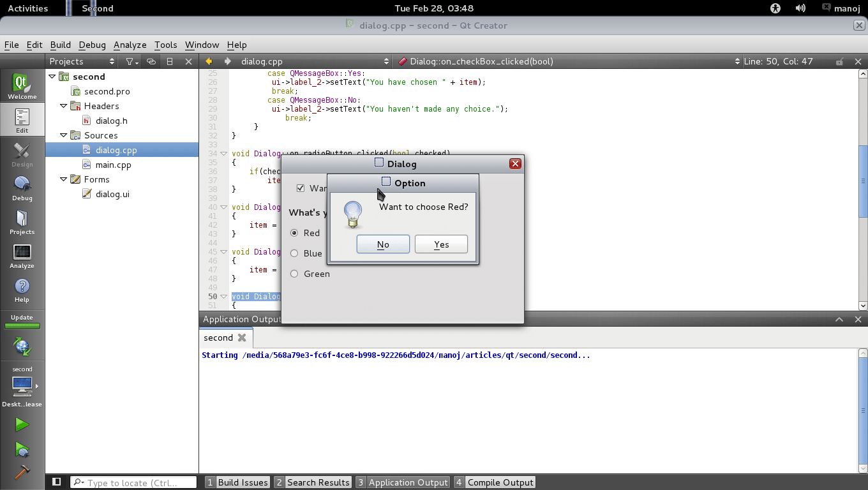Open the Welcome mode in Qt Creator

pos(22,87)
